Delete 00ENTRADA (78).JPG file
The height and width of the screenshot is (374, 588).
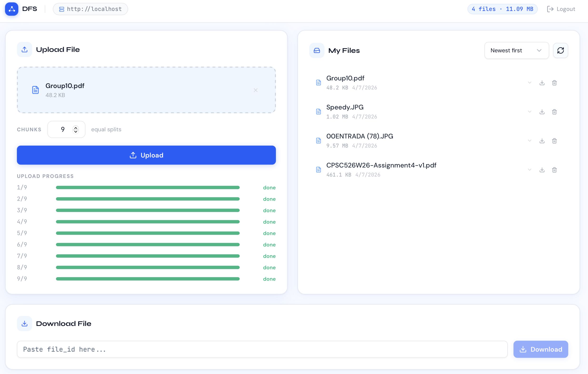pyautogui.click(x=554, y=141)
